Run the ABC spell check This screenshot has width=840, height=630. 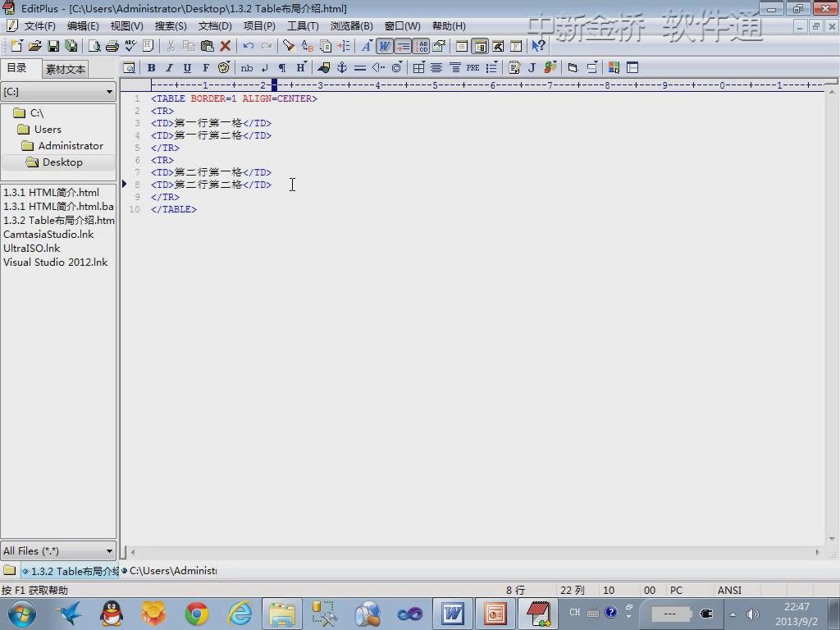130,46
